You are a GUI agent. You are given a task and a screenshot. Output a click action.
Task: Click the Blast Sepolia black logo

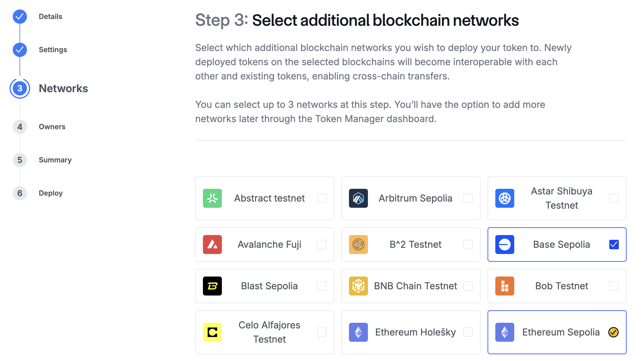click(x=212, y=286)
